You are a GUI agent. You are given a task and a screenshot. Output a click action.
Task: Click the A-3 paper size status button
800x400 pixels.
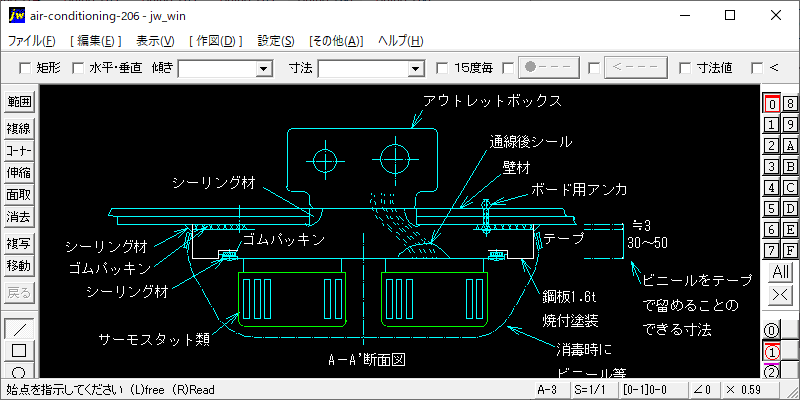tap(551, 390)
